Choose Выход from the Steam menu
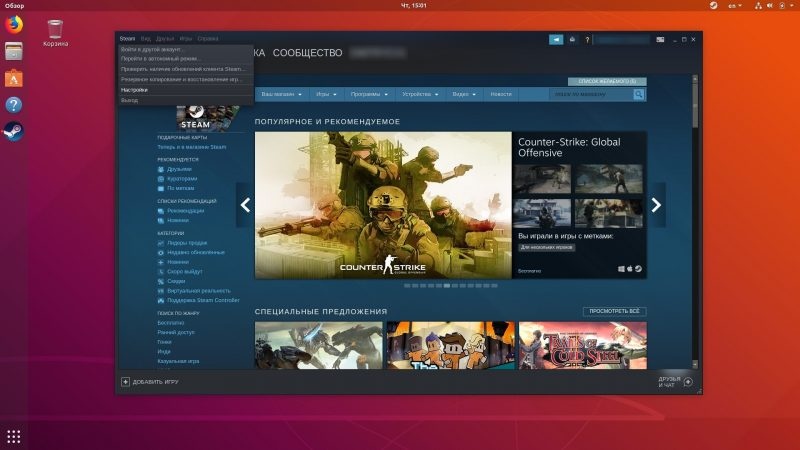The image size is (800, 450). pos(130,100)
